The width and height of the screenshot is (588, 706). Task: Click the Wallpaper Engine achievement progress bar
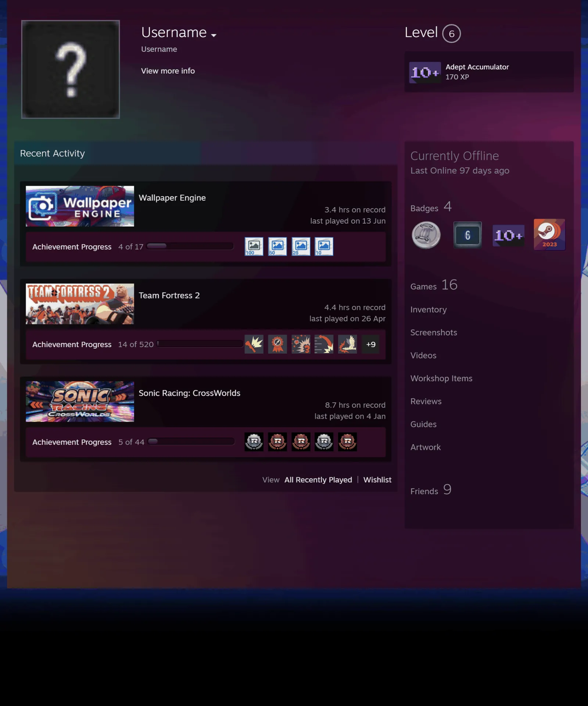(x=190, y=246)
